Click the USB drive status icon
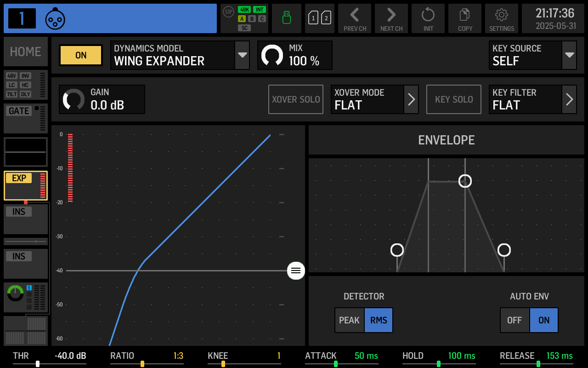The image size is (588, 368). click(286, 18)
